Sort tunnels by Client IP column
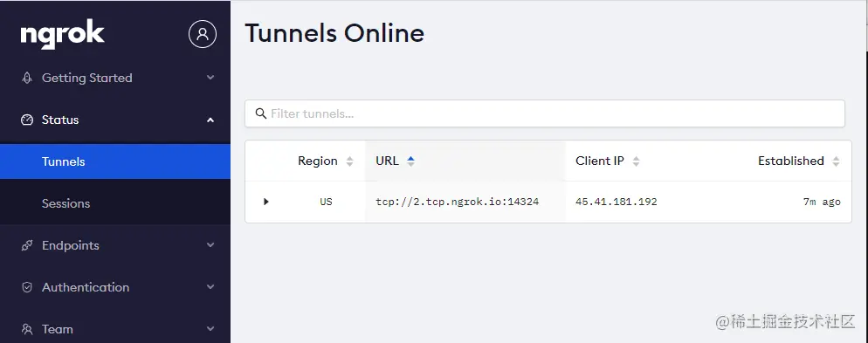The image size is (868, 343). [x=608, y=161]
